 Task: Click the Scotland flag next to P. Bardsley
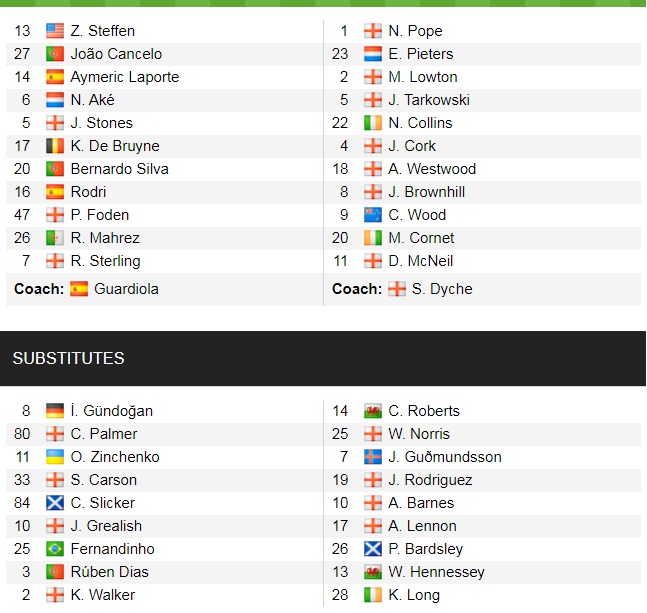372,549
